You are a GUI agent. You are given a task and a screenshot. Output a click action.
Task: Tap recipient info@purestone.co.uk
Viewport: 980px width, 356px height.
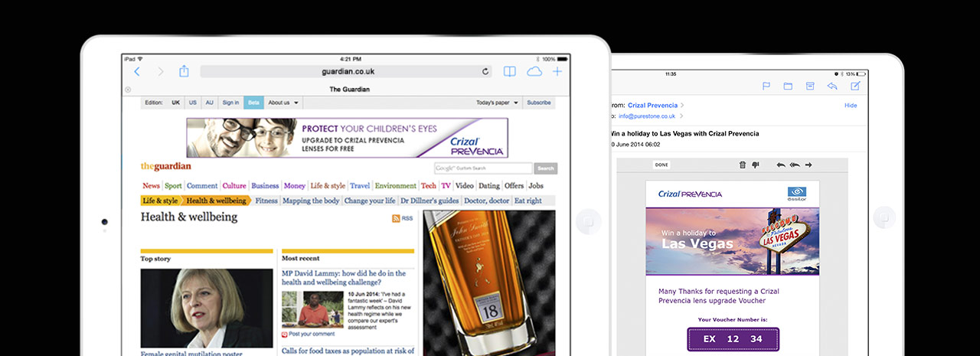pos(647,116)
